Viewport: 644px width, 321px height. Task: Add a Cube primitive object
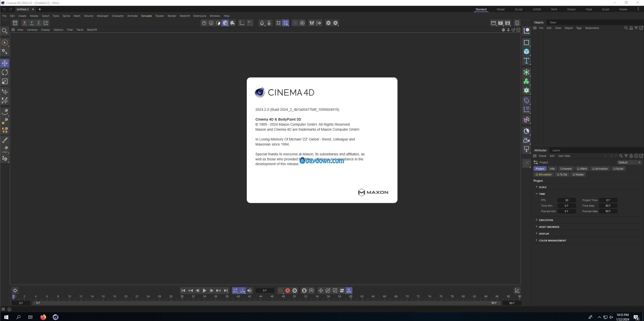pos(526,52)
